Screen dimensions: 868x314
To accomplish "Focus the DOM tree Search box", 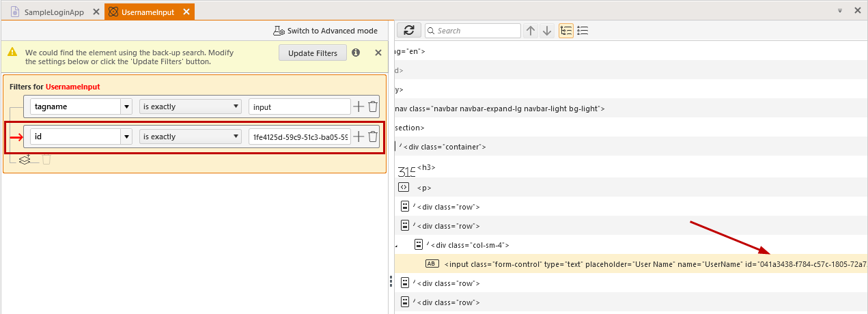I will 473,31.
